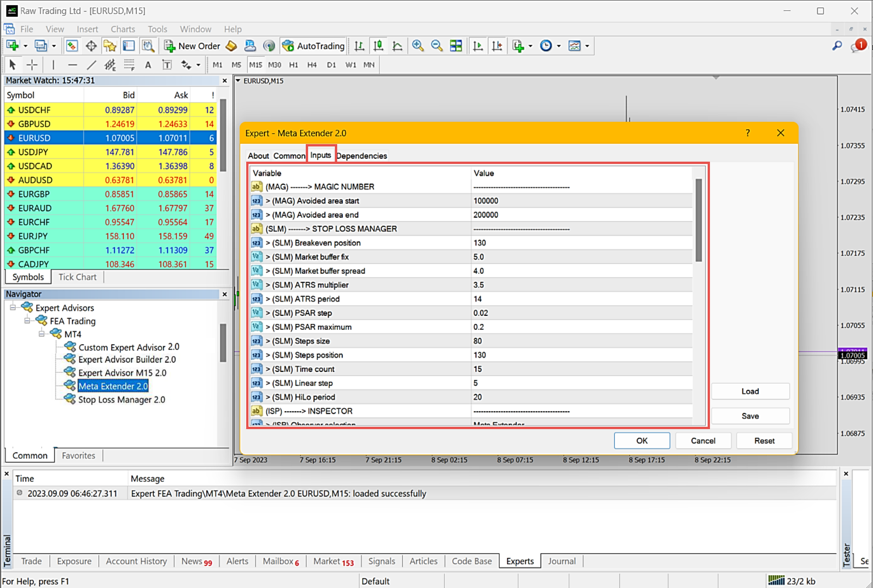This screenshot has width=873, height=588.
Task: Switch to MN timeframe
Action: (x=369, y=65)
